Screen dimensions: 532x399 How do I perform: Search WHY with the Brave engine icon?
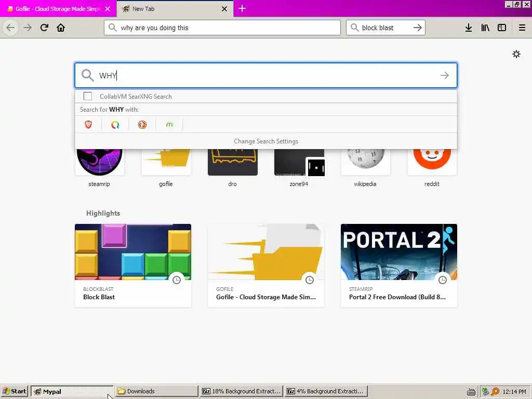pyautogui.click(x=88, y=125)
